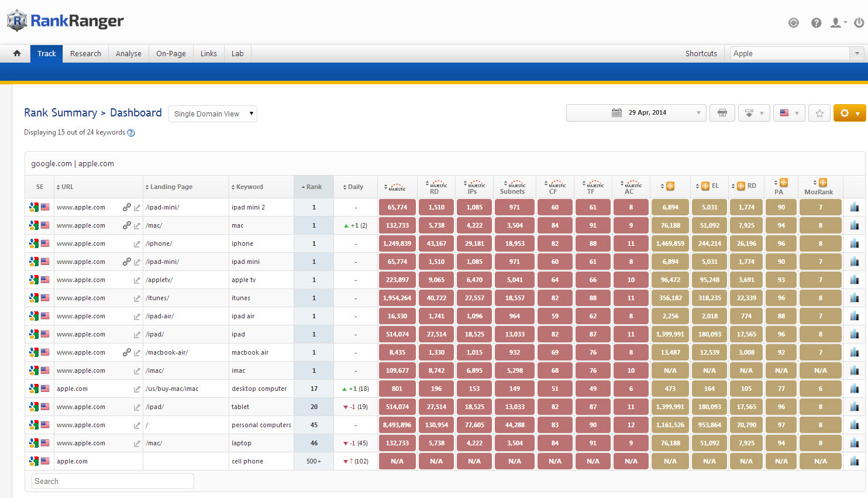Expand the Apple campaign selector dropdown
This screenshot has width=868, height=498.
pyautogui.click(x=856, y=53)
